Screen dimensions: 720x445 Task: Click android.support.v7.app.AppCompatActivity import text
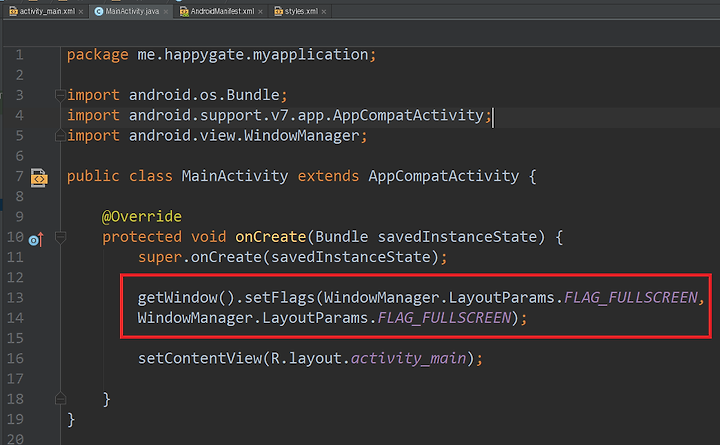(306, 115)
